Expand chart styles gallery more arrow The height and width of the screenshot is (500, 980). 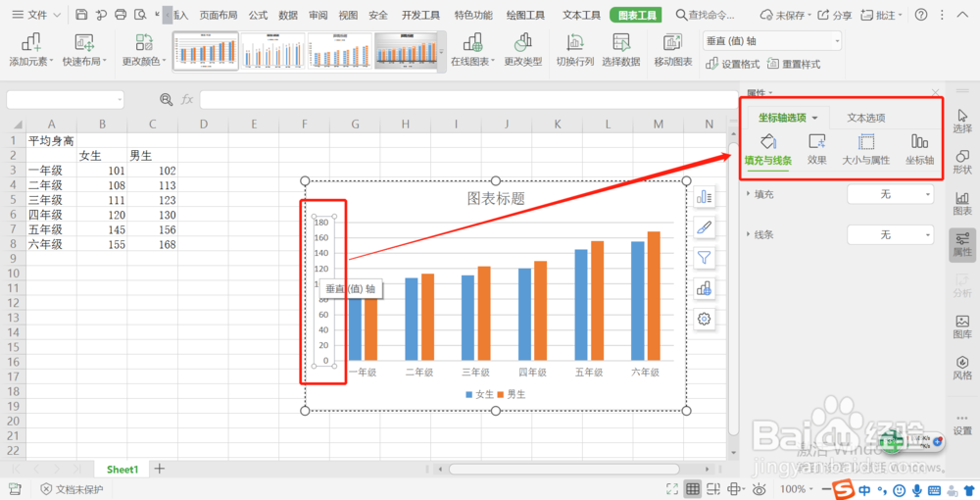pos(442,51)
